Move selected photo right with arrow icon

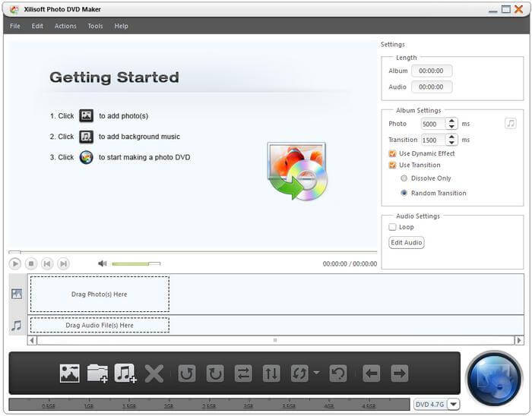point(399,373)
